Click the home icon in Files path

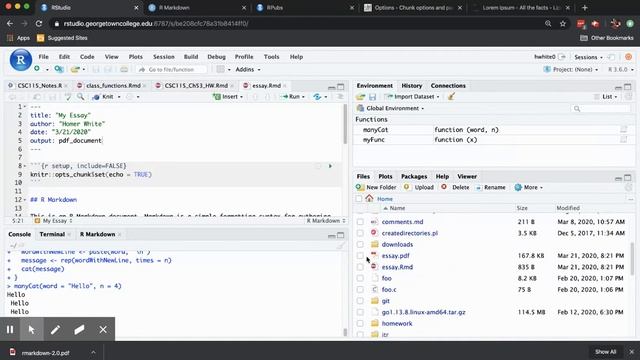pos(369,198)
